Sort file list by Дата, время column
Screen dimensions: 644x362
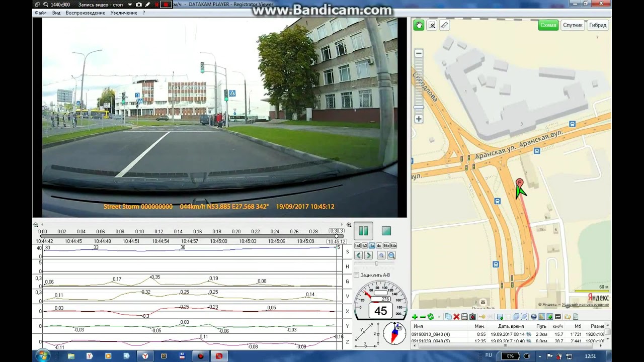511,326
